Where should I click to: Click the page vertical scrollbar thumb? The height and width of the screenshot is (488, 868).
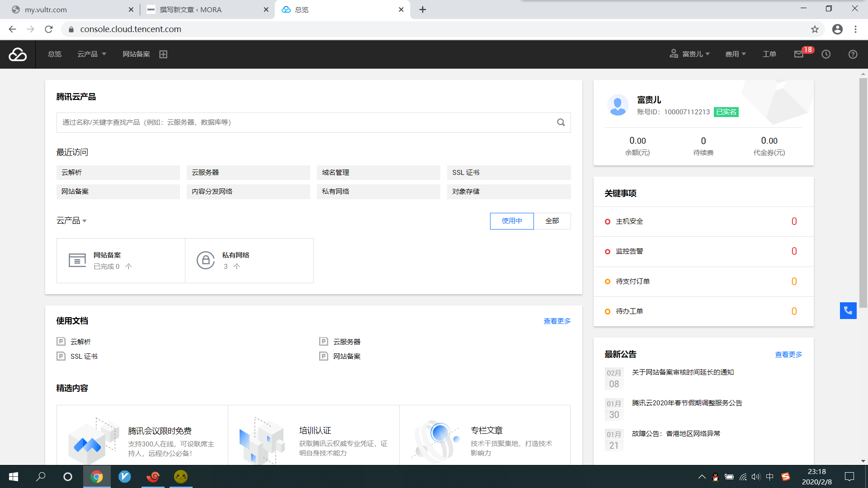(863, 193)
